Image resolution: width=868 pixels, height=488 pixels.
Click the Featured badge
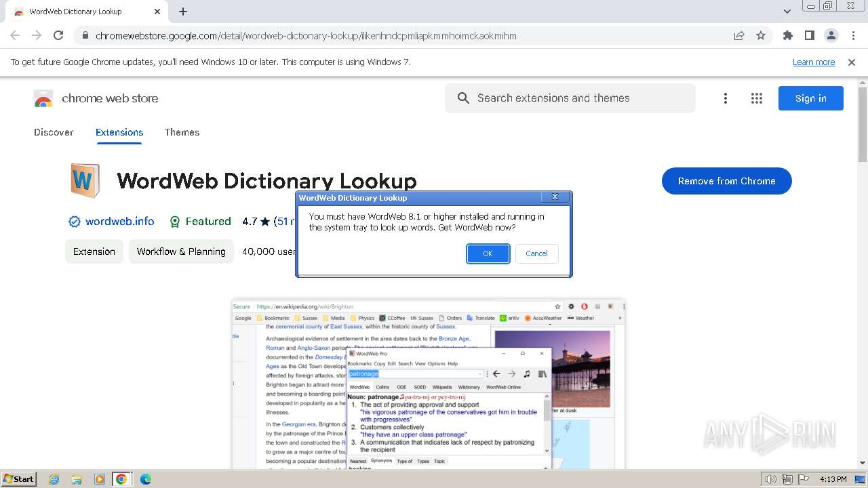200,221
